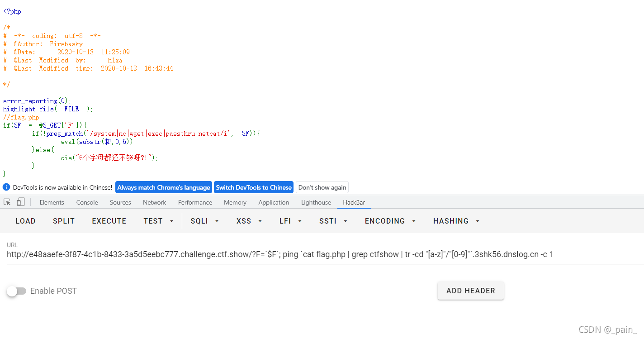This screenshot has height=339, width=644.
Task: Expand the ENCODING dropdown
Action: (390, 221)
